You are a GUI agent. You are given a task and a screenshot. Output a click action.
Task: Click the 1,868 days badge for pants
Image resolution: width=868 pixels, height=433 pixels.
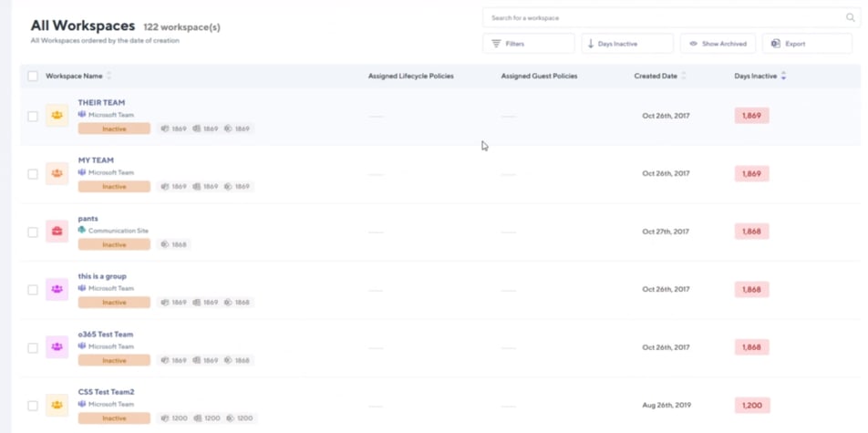coord(751,232)
